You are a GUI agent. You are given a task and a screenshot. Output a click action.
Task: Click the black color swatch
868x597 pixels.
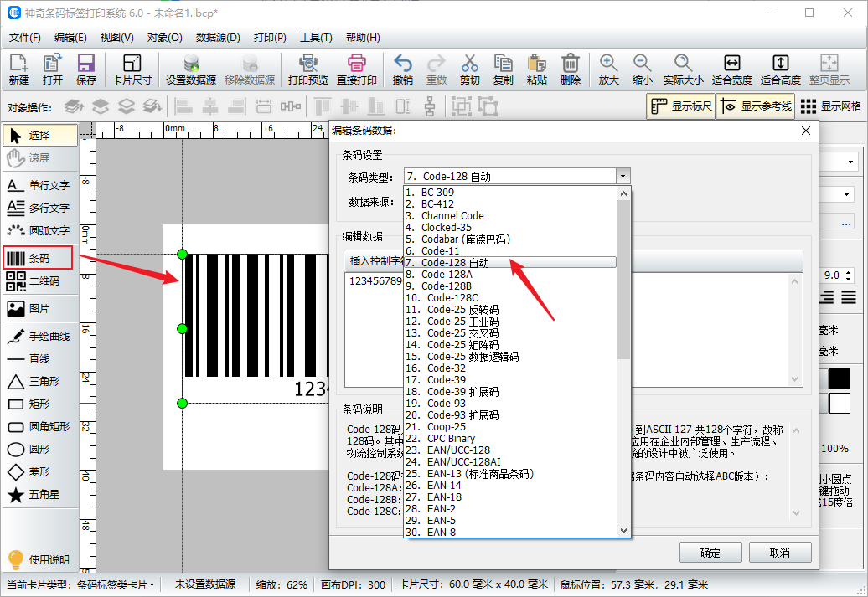(x=840, y=379)
